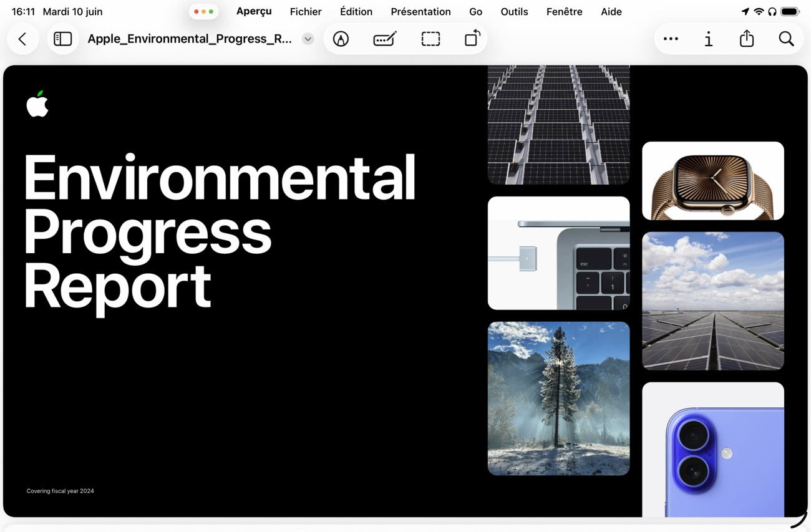
Task: Click the gold Apple Watch image
Action: click(712, 181)
